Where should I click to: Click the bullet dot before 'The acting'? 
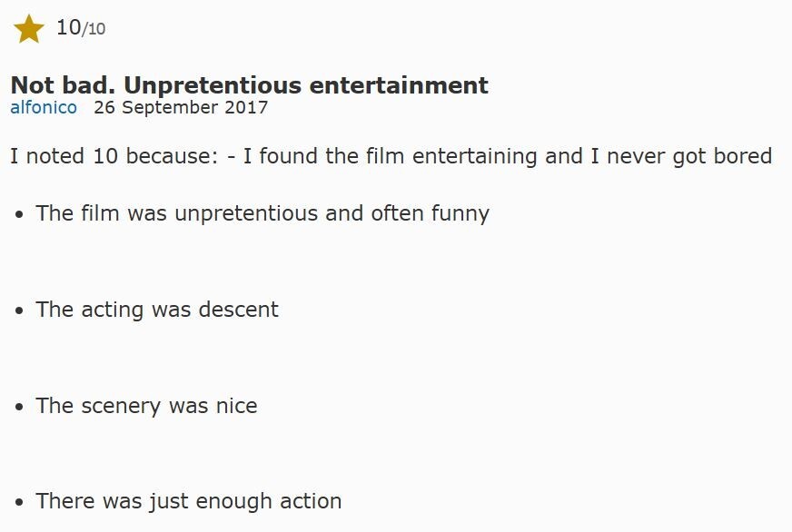[x=19, y=310]
